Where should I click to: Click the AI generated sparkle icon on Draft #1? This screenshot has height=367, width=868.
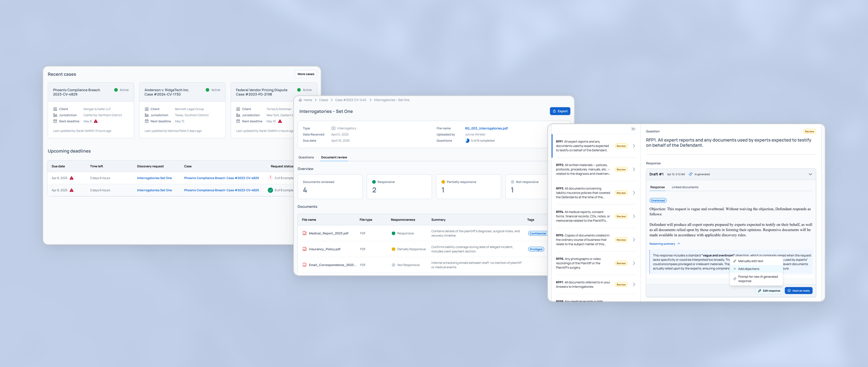coord(690,174)
